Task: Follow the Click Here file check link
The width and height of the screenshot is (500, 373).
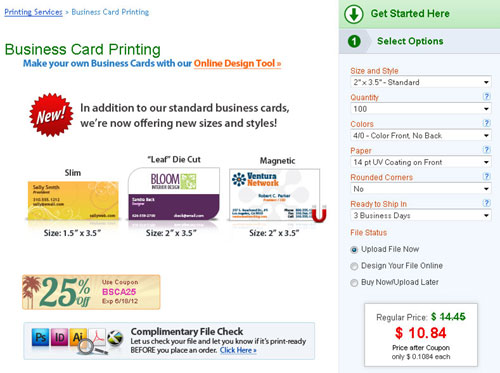Action: pyautogui.click(x=238, y=350)
